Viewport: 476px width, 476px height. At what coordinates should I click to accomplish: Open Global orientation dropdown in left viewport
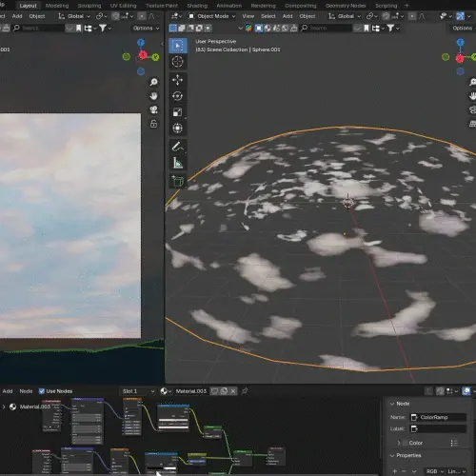click(74, 16)
